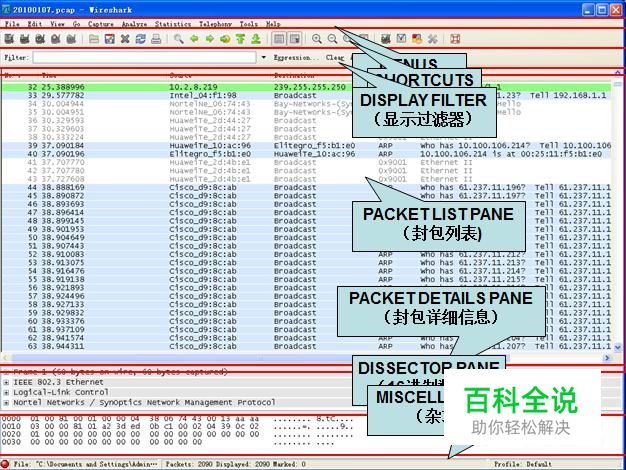The width and height of the screenshot is (626, 470).
Task: Close this capture file X icon
Action: (x=125, y=39)
